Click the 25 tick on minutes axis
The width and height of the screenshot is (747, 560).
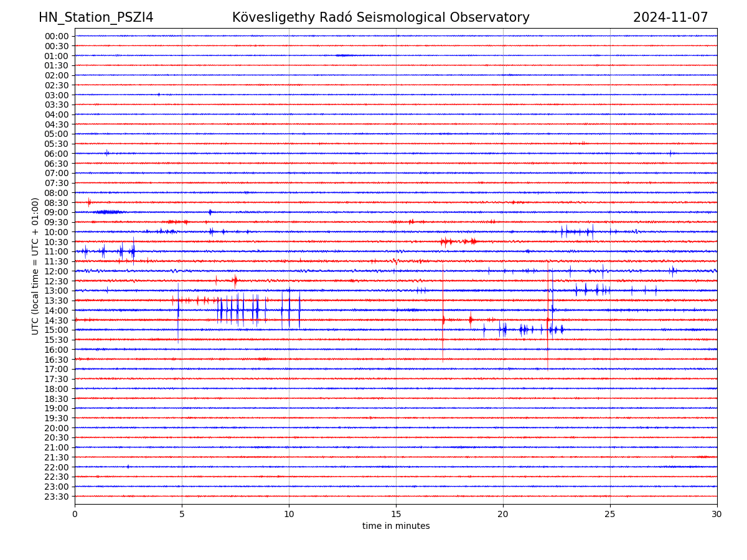point(610,514)
